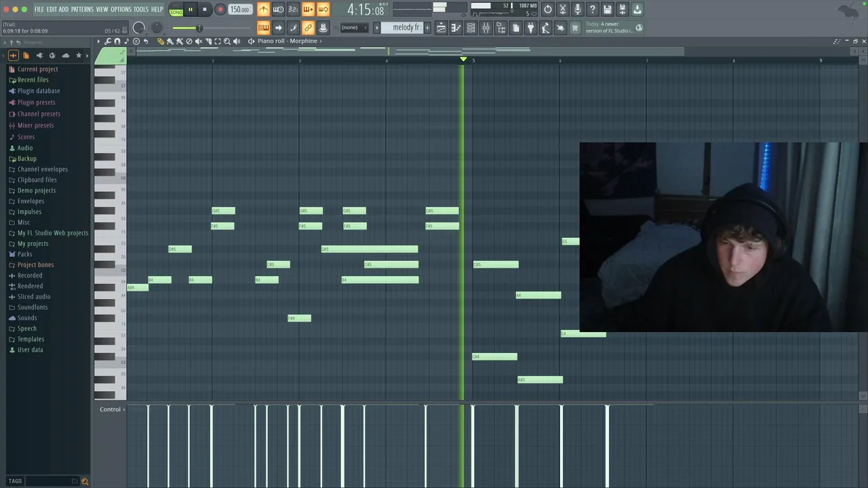The width and height of the screenshot is (868, 488).
Task: Click the master volume knob
Action: 139,28
